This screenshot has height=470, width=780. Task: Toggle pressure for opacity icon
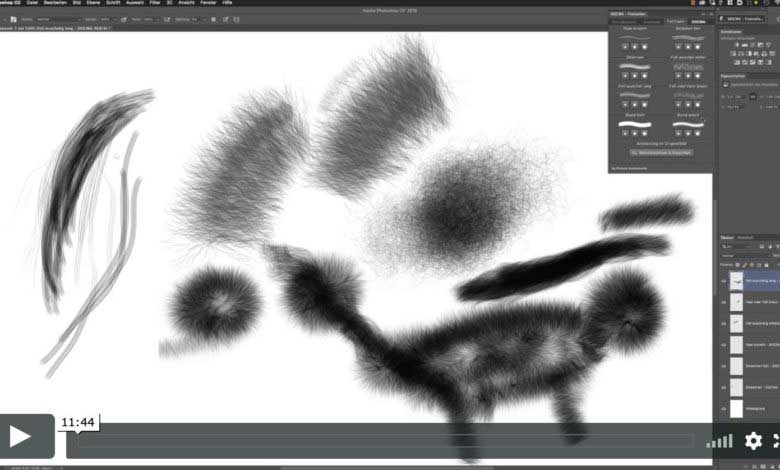tap(124, 19)
